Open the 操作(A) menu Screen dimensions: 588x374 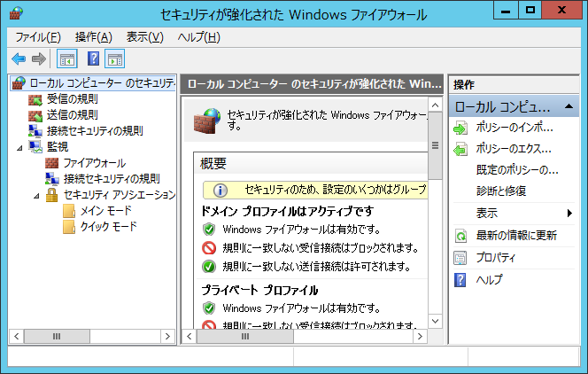coord(94,37)
